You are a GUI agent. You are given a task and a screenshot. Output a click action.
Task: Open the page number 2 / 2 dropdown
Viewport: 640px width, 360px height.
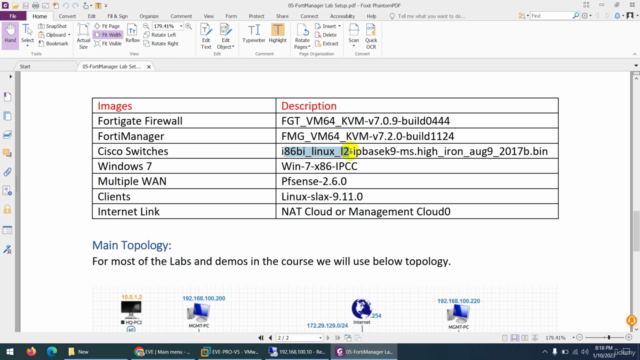tap(320, 338)
